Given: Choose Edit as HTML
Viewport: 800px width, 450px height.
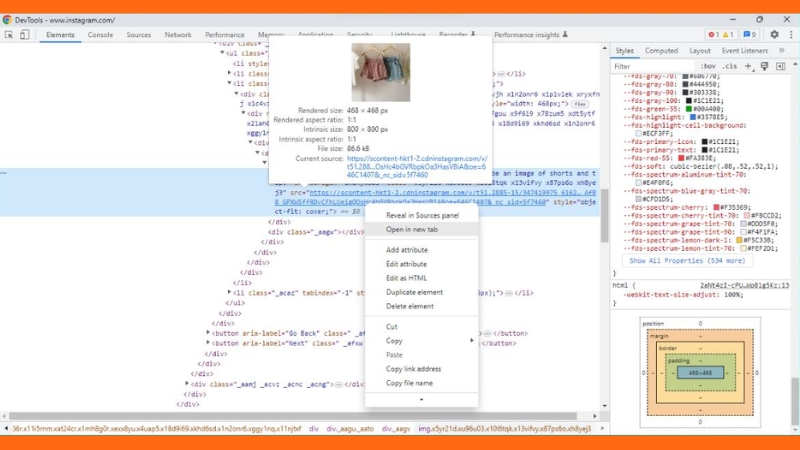Looking at the screenshot, I should click(422, 278).
